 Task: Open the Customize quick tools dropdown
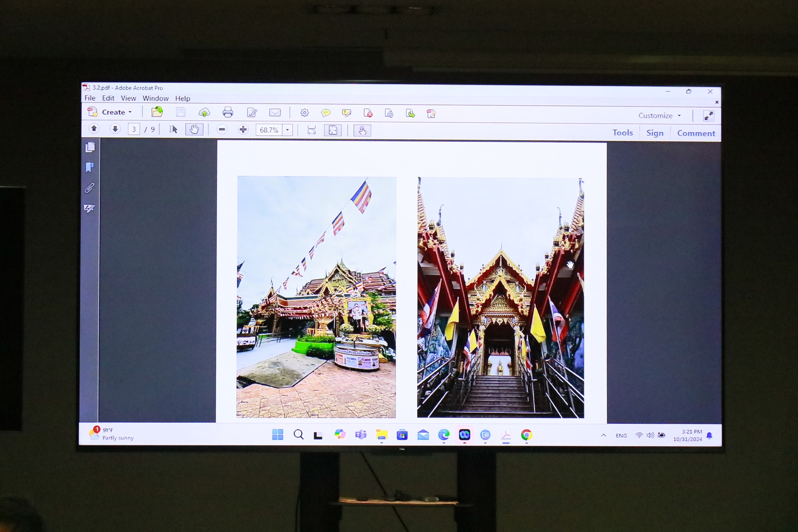pyautogui.click(x=660, y=116)
